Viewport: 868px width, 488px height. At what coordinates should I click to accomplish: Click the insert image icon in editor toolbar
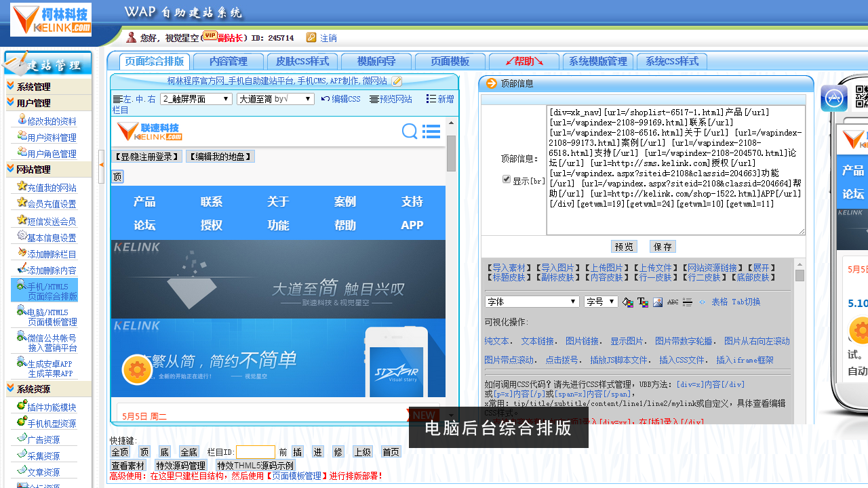tap(658, 302)
